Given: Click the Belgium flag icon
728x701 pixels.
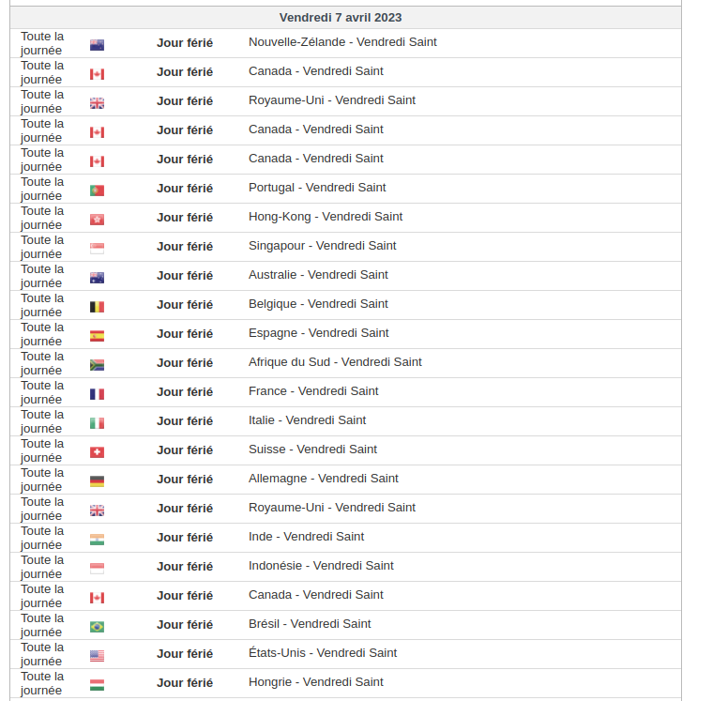Looking at the screenshot, I should pos(97,307).
